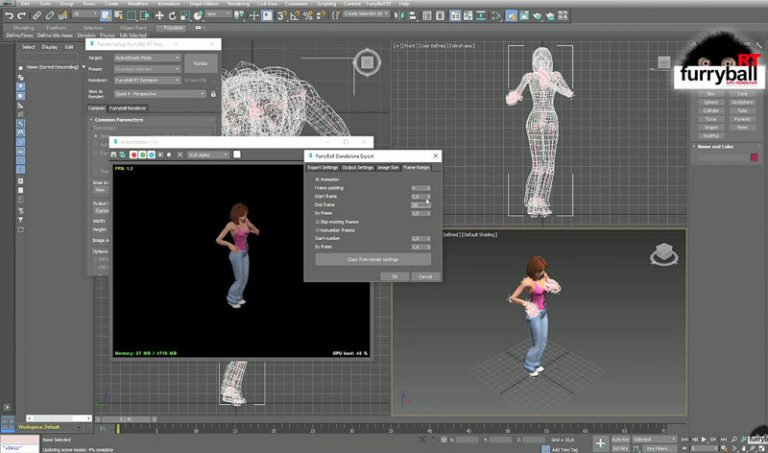Open the Preset dropdown in Render Setup
768x453 pixels.
point(147,69)
